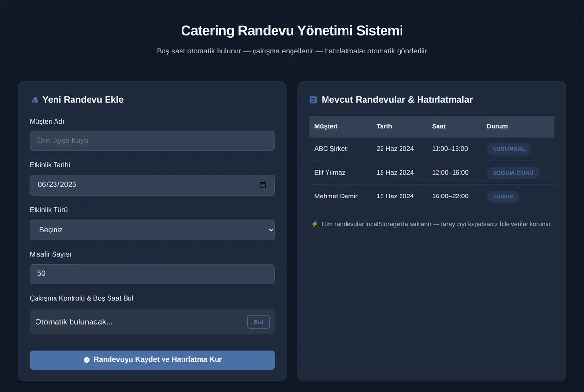This screenshot has height=392, width=584.
Task: Click the KURUMSAL status badge
Action: point(509,149)
